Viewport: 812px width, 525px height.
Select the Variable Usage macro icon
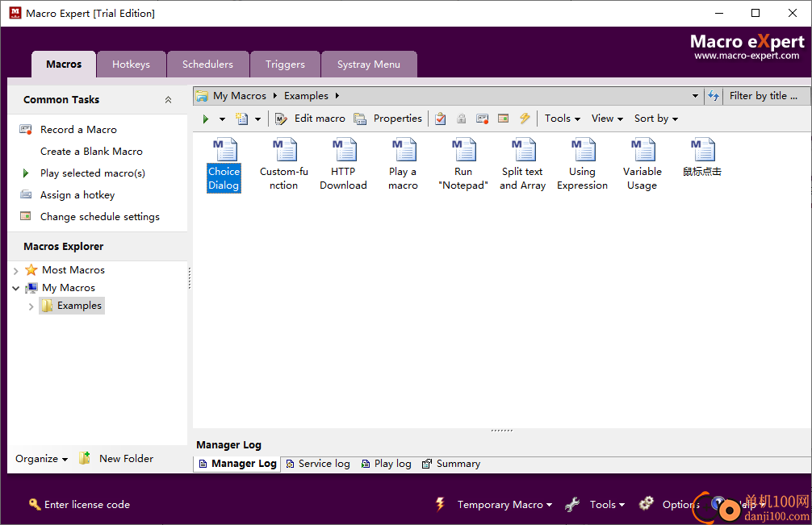click(642, 165)
